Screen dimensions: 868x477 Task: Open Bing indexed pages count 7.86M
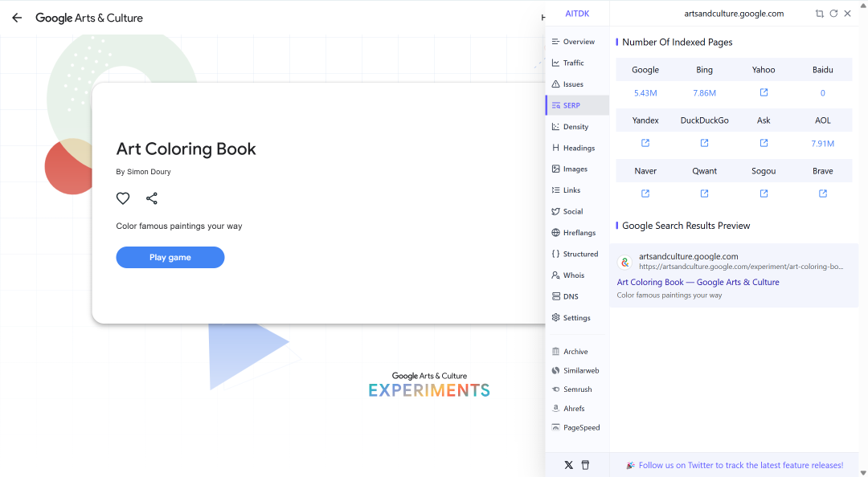tap(704, 93)
